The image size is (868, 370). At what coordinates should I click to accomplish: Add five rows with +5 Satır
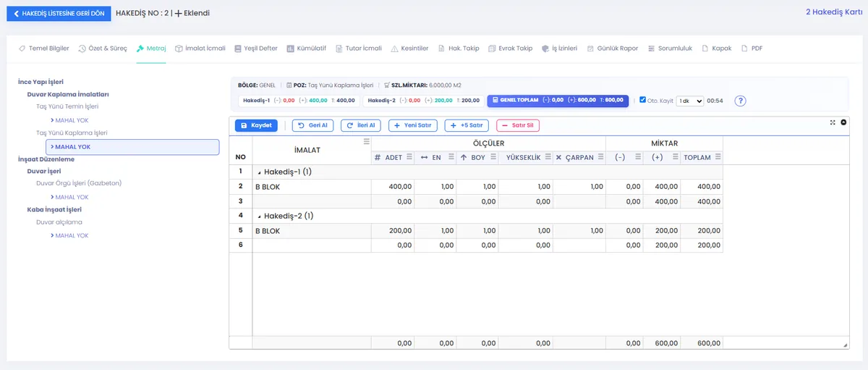(x=467, y=125)
